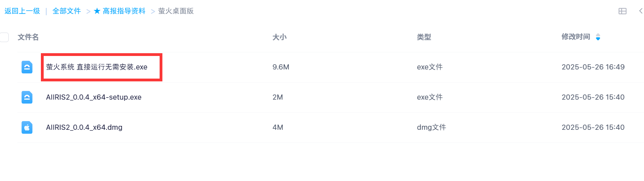Open AIIRIS2_0.0.4_x64.dmg file name
Image resolution: width=644 pixels, height=181 pixels.
pyautogui.click(x=84, y=127)
